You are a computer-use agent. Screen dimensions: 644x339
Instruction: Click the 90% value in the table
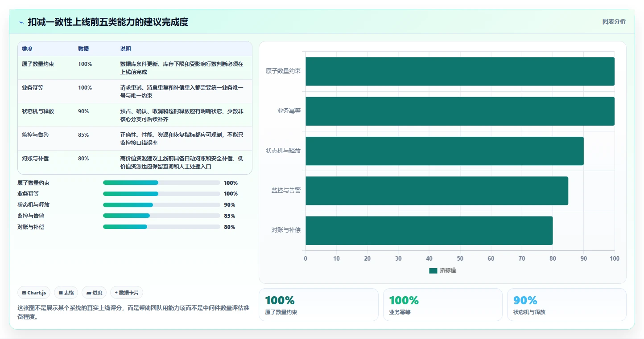[x=83, y=111]
